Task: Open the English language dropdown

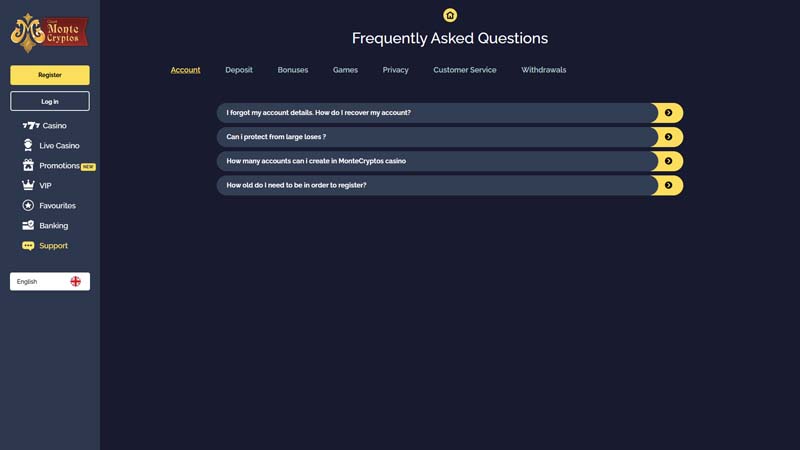Action: tap(50, 282)
